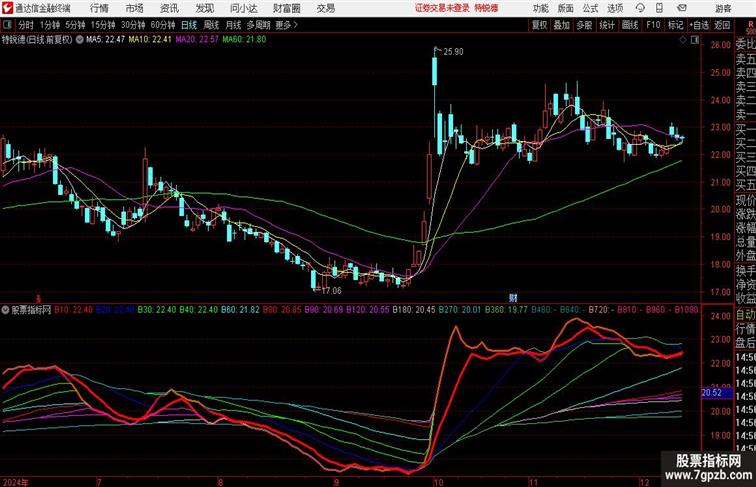The image size is (756, 487).
Task: Click the 2024年 date axis label
Action: point(15,482)
